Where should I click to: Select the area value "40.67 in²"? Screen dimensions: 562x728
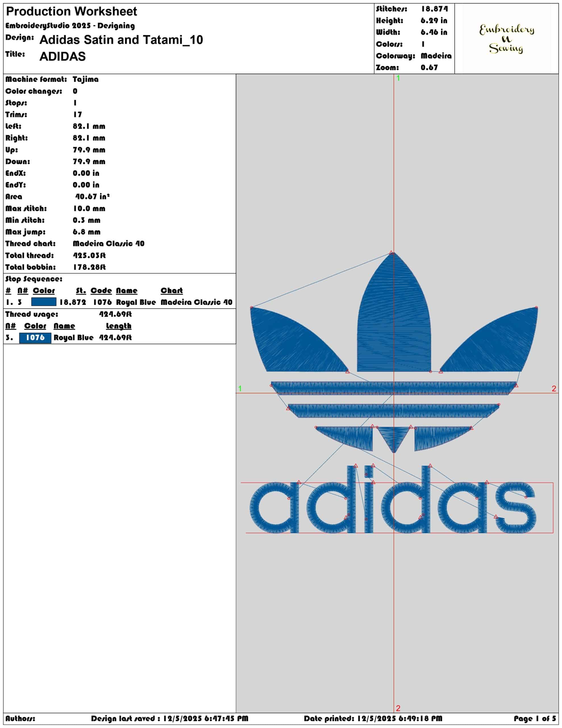92,197
